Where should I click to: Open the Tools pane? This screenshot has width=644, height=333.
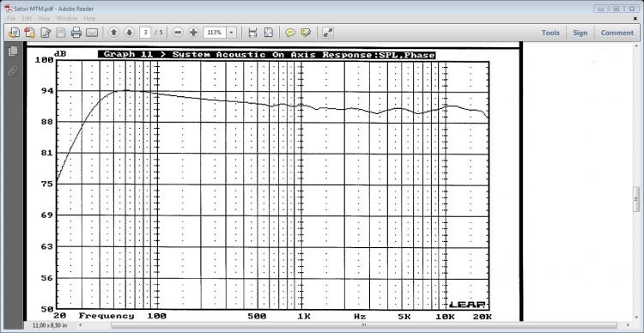[x=550, y=33]
